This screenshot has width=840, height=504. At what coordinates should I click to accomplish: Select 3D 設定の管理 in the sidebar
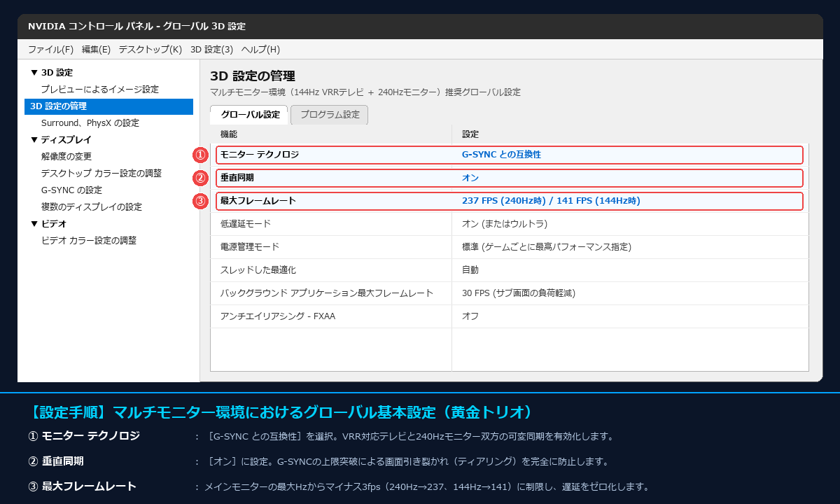coord(108,106)
